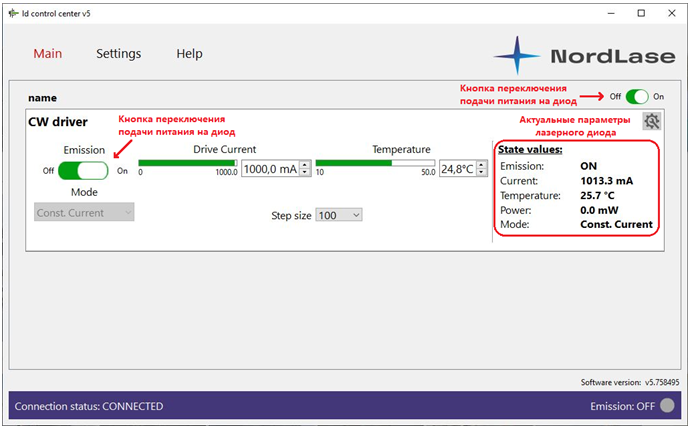The width and height of the screenshot is (691, 430).
Task: Open the Settings tab
Action: point(118,54)
